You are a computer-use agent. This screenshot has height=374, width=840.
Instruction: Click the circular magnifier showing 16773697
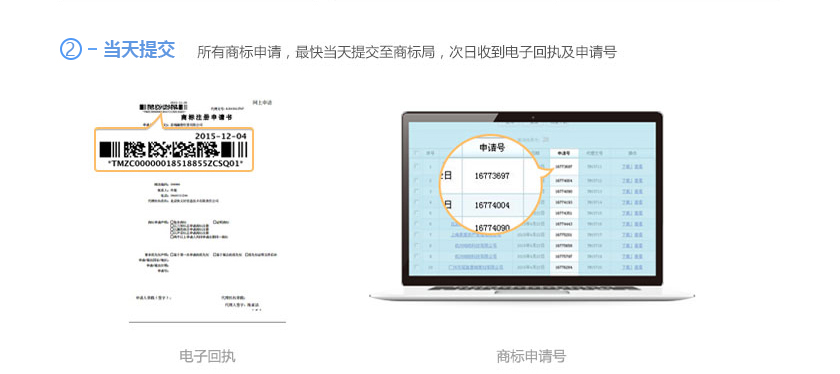pyautogui.click(x=489, y=184)
